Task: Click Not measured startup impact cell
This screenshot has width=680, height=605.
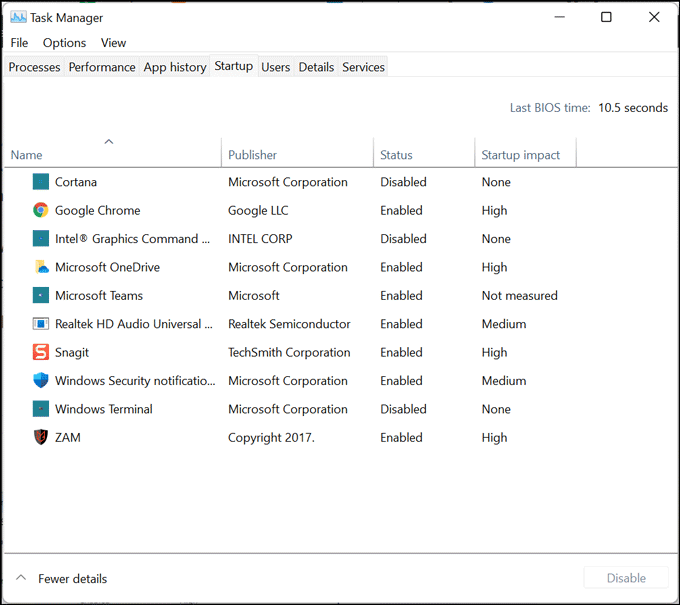Action: click(x=520, y=295)
